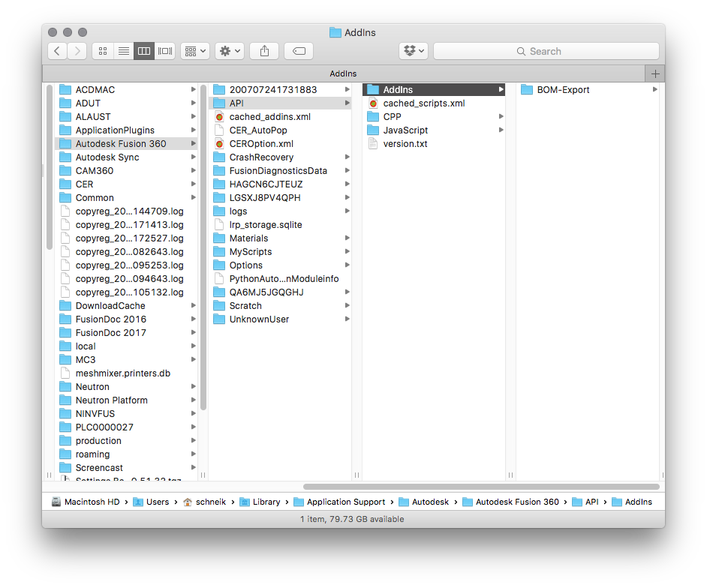Viewport: 707px width, 588px height.
Task: Click Macintosh HD in path bar
Action: pos(86,502)
